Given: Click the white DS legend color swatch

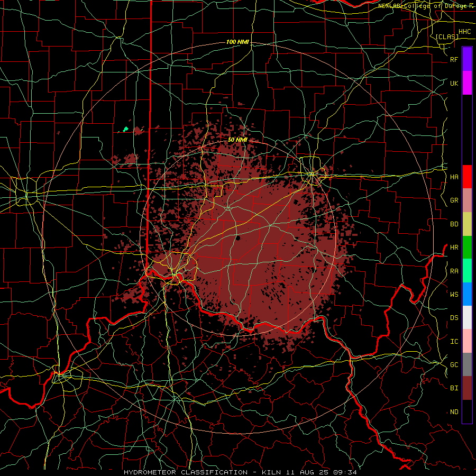Looking at the screenshot, I should click(x=467, y=317).
